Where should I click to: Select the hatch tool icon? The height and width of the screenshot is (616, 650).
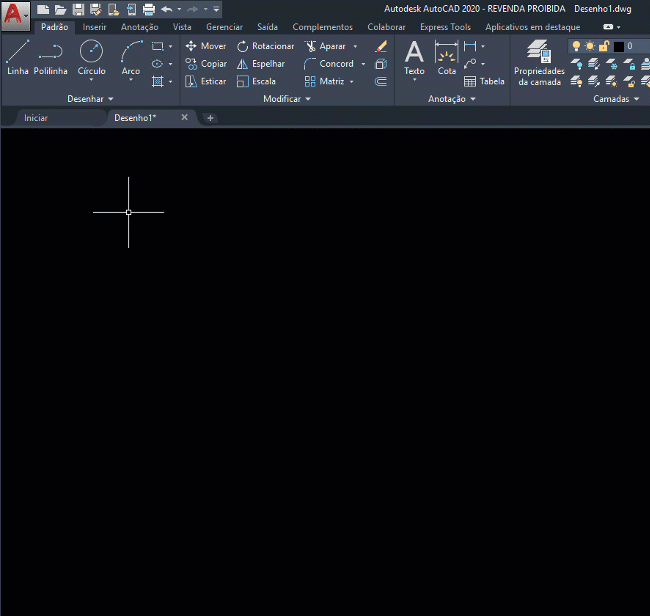(158, 81)
